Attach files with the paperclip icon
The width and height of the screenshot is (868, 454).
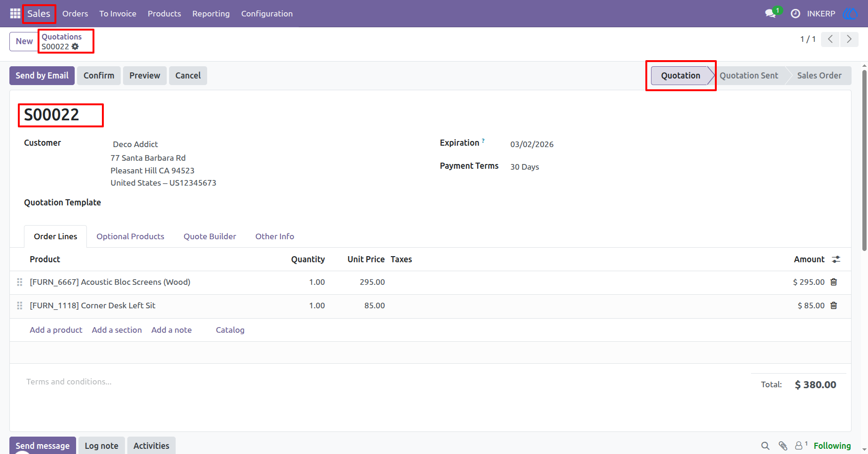[x=783, y=446]
